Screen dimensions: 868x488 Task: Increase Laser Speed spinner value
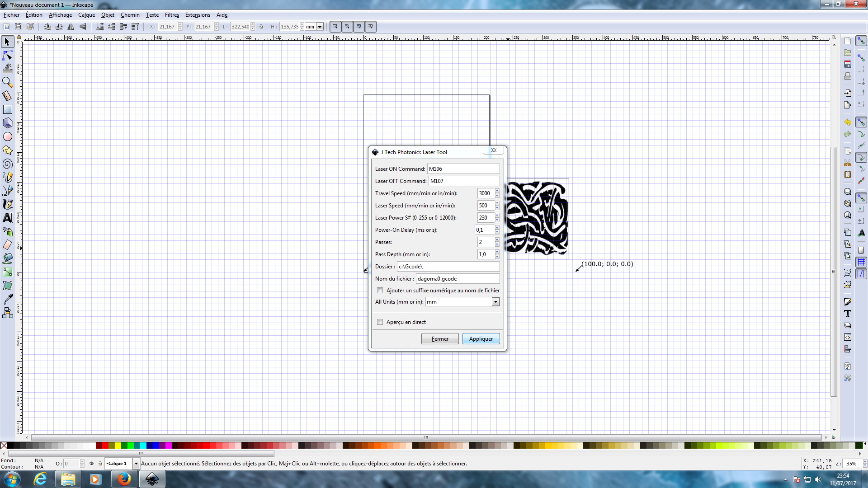coord(497,203)
